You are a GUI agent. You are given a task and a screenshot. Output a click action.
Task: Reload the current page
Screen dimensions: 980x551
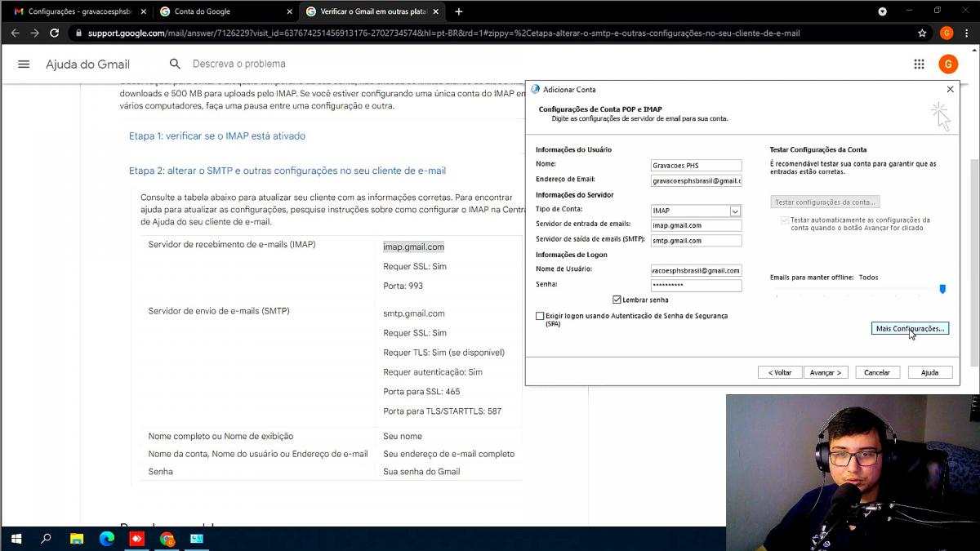pos(54,33)
